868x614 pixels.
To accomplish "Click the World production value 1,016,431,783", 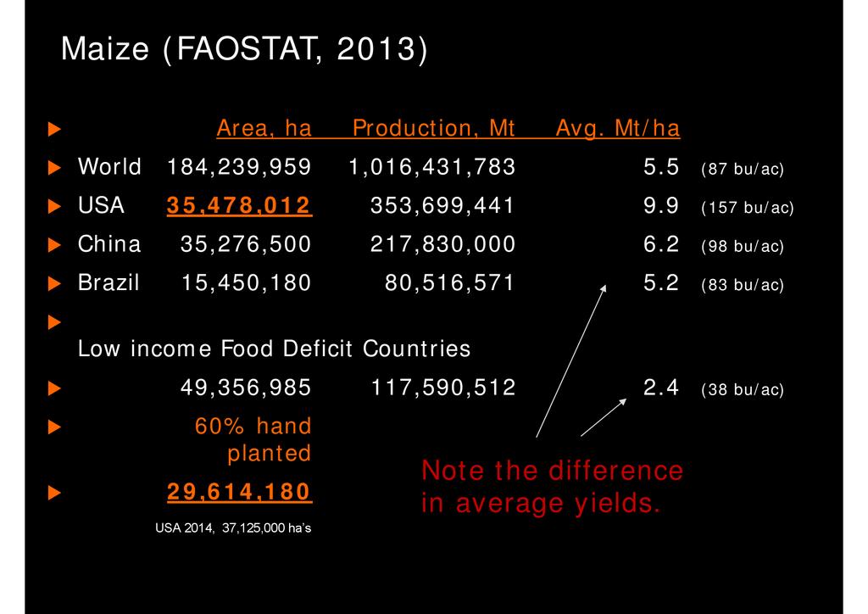I will click(x=431, y=168).
